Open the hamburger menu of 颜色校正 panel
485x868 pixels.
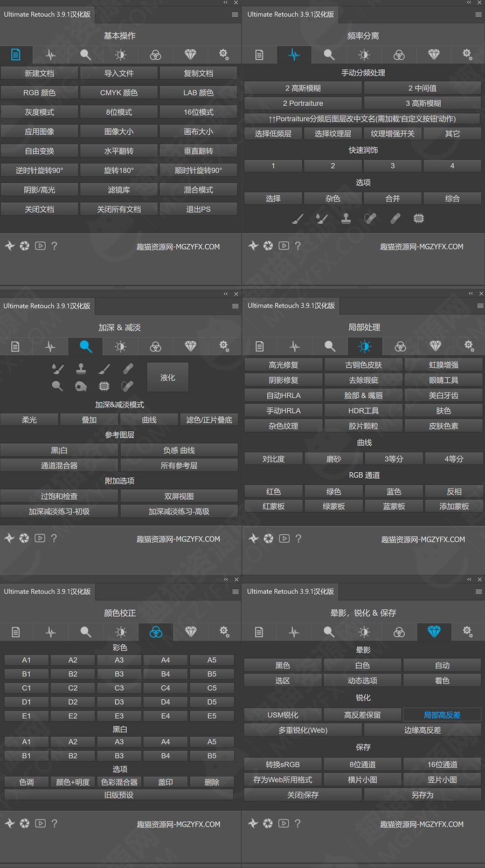pos(235,591)
